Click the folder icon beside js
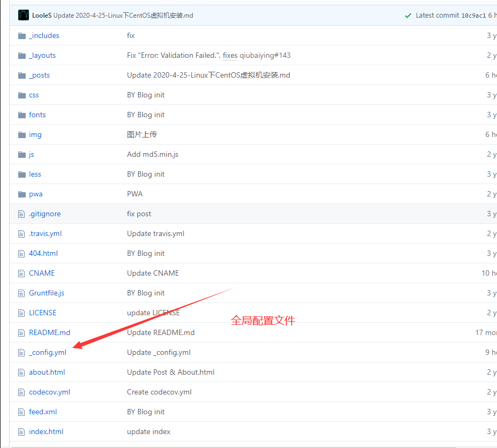 tap(22, 154)
